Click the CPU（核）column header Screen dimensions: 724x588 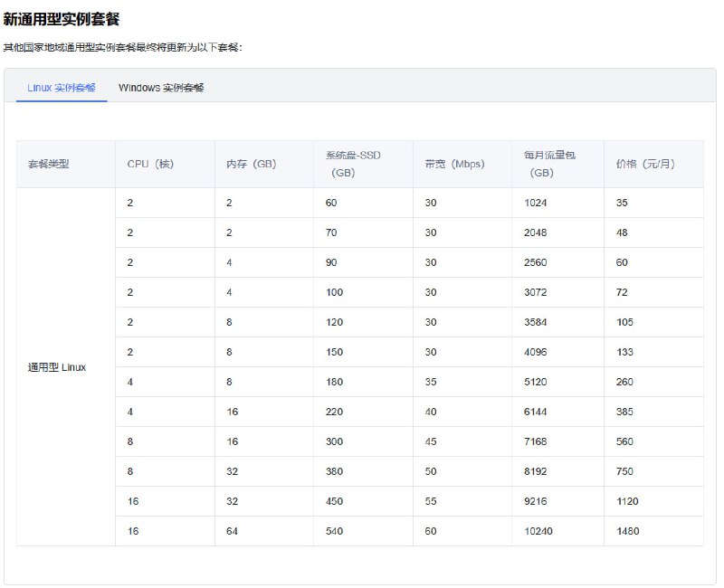click(150, 164)
